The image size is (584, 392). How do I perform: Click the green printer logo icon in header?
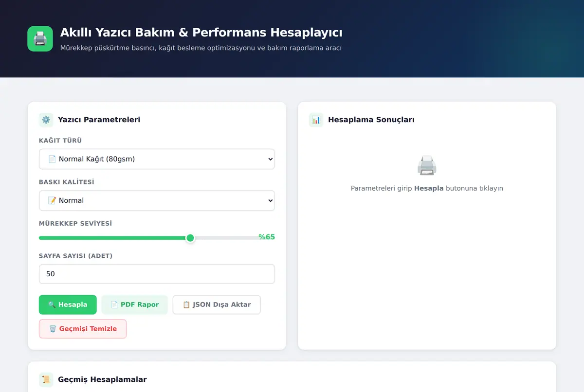pos(40,39)
